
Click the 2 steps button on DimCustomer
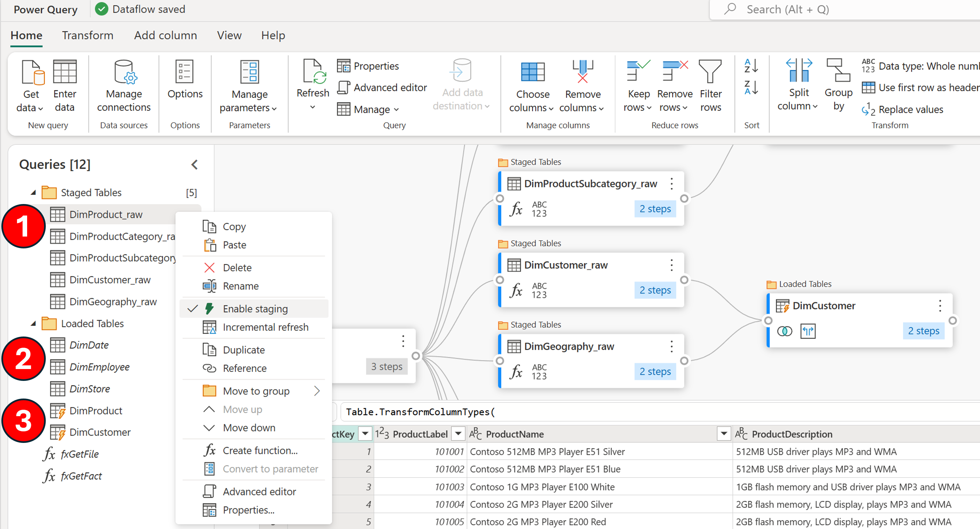pyautogui.click(x=923, y=331)
